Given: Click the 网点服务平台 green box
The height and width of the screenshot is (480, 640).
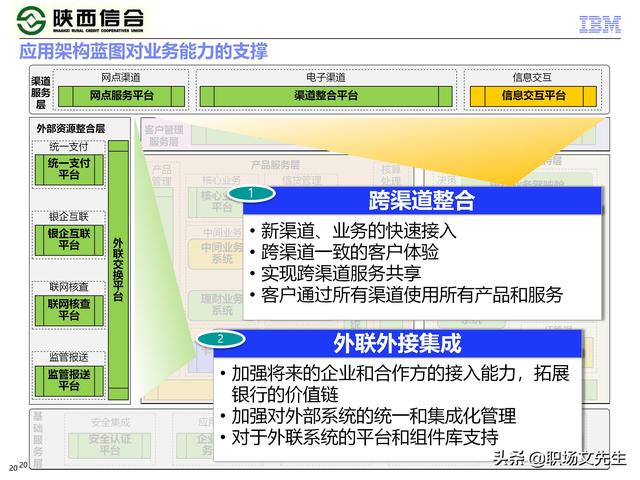Looking at the screenshot, I should [121, 96].
